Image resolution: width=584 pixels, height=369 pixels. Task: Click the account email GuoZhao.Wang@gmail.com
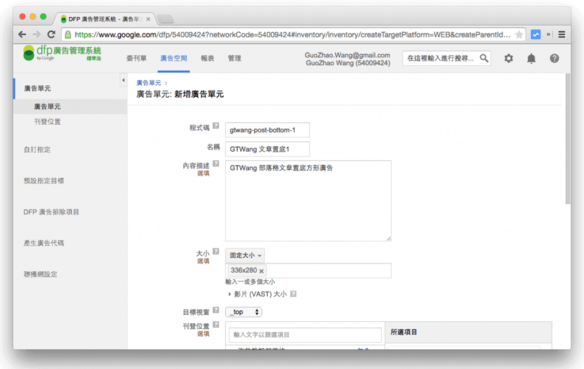click(347, 55)
